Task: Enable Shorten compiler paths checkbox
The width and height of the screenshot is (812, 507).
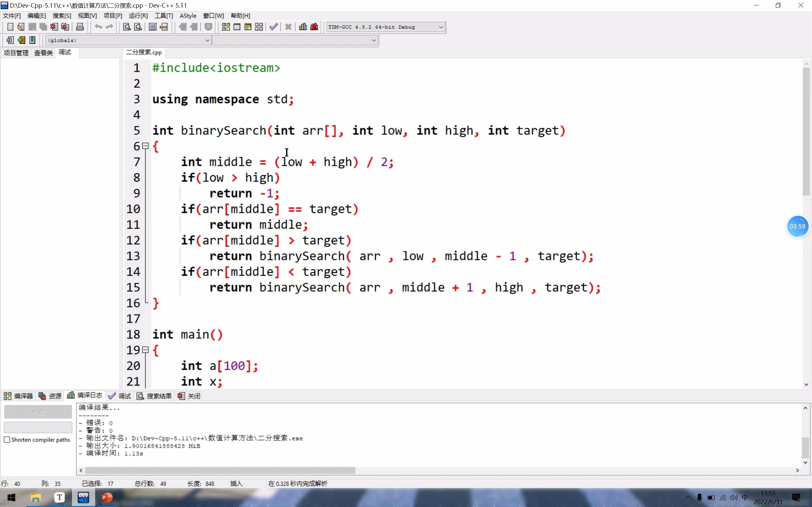Action: click(7, 440)
